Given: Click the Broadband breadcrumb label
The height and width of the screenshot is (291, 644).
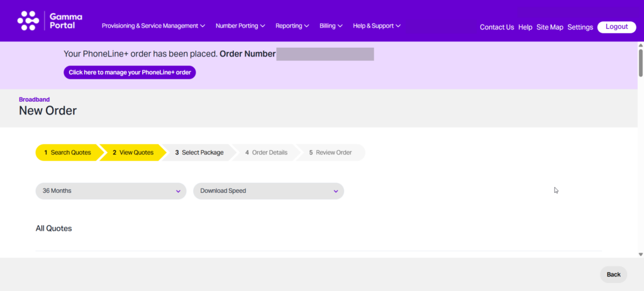Looking at the screenshot, I should 35,99.
